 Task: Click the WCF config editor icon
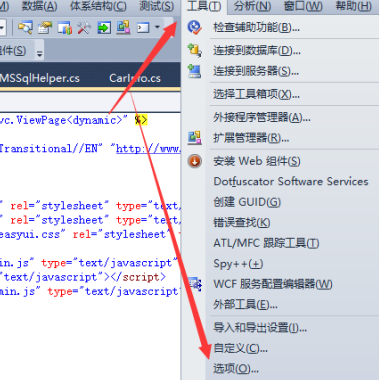click(x=194, y=284)
